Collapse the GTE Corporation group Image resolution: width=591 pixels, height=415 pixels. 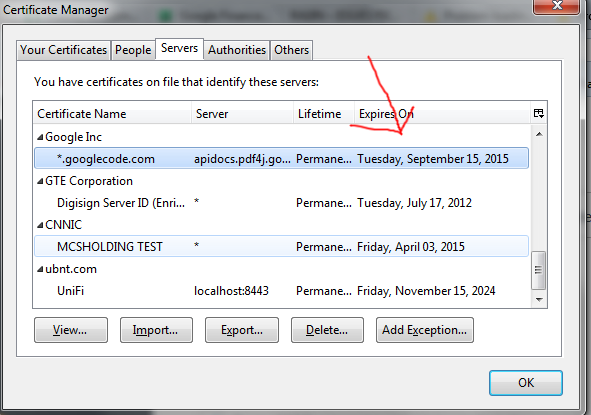coord(40,182)
